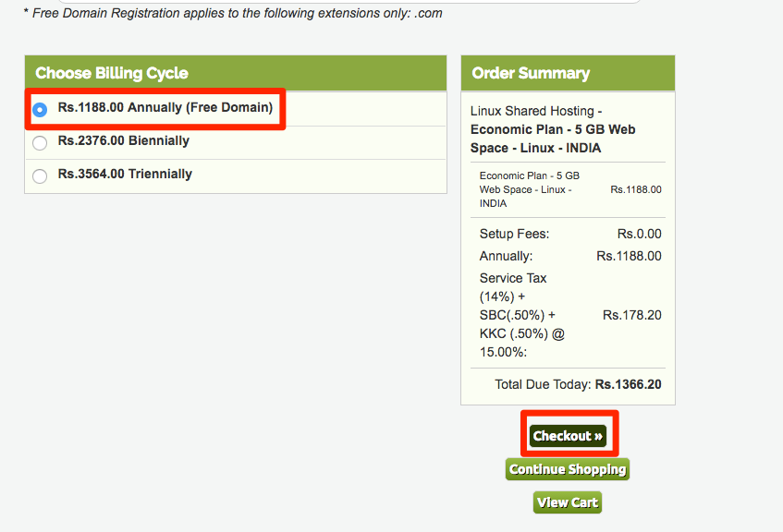Viewport: 783px width, 532px height.
Task: Select the Setup Fees row
Action: pyautogui.click(x=508, y=234)
